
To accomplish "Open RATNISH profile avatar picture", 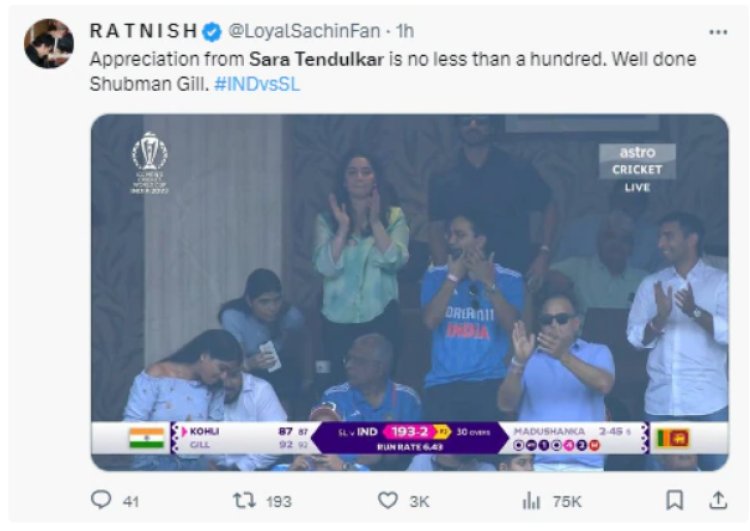I will pos(49,44).
